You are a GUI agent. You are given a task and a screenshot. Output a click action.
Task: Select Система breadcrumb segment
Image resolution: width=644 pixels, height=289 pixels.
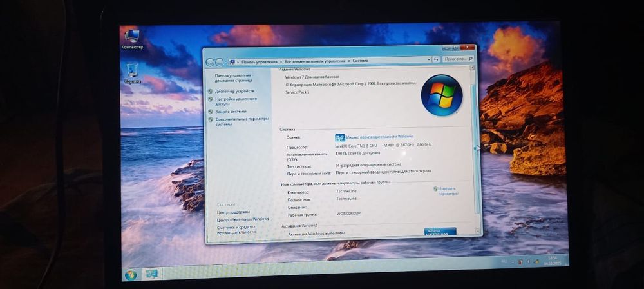(360, 61)
